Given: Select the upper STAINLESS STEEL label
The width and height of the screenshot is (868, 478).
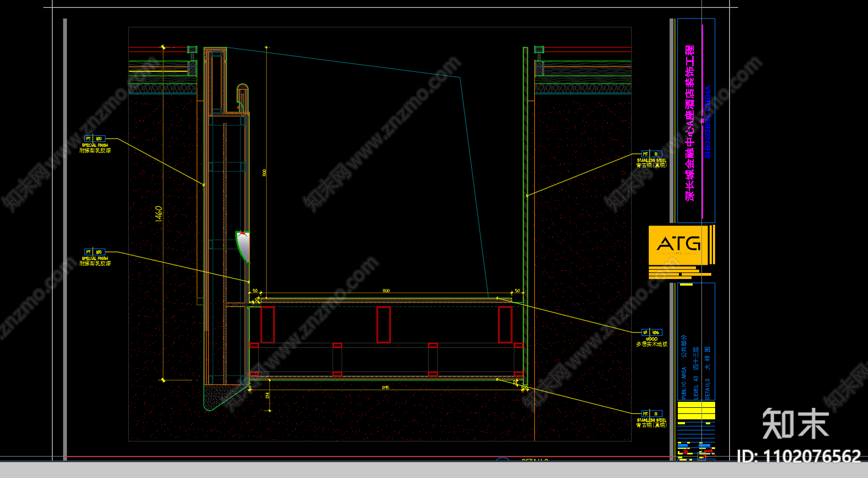Looking at the screenshot, I should coord(652,161).
